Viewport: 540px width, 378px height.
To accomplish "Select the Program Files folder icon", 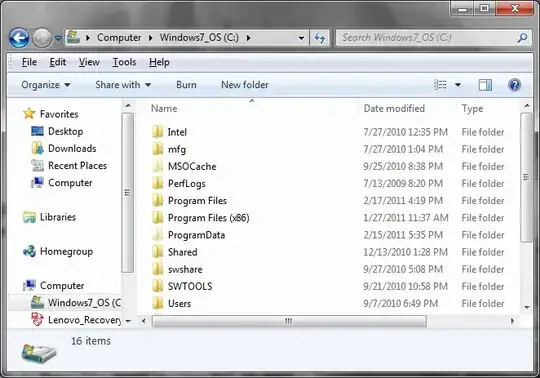I will coord(158,200).
